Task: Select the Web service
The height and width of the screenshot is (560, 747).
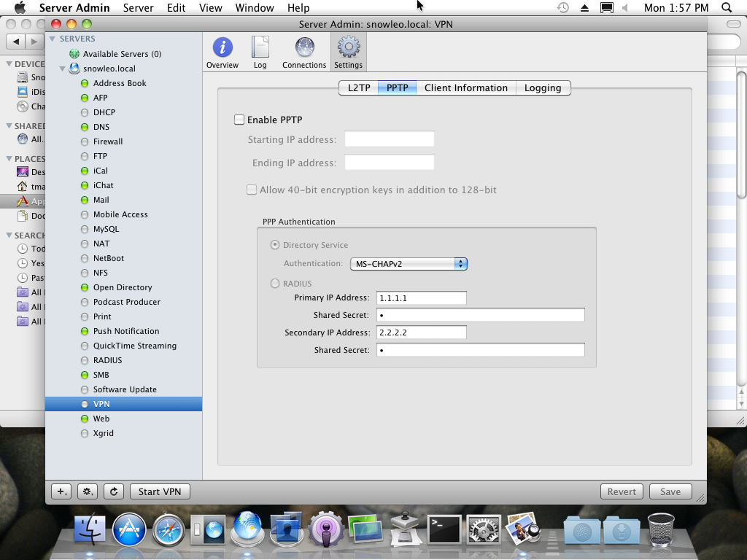Action: point(101,419)
